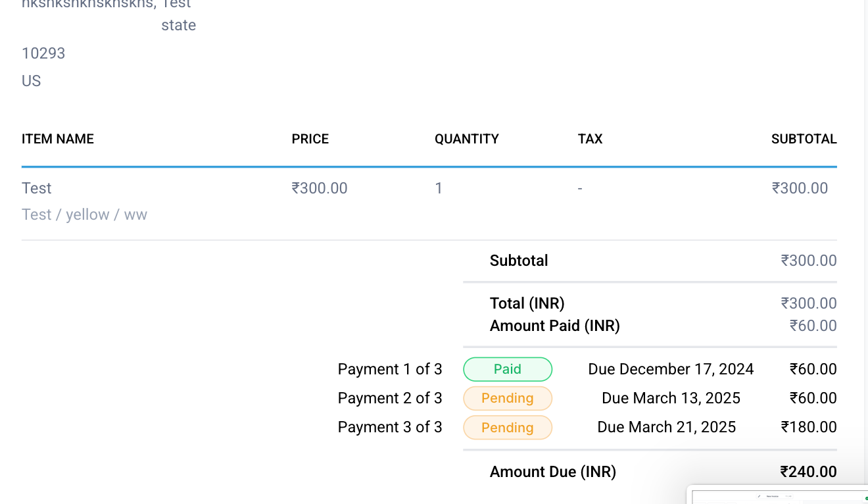Open the screenshot preview thumbnail in corner
The height and width of the screenshot is (504, 868).
coord(779,495)
